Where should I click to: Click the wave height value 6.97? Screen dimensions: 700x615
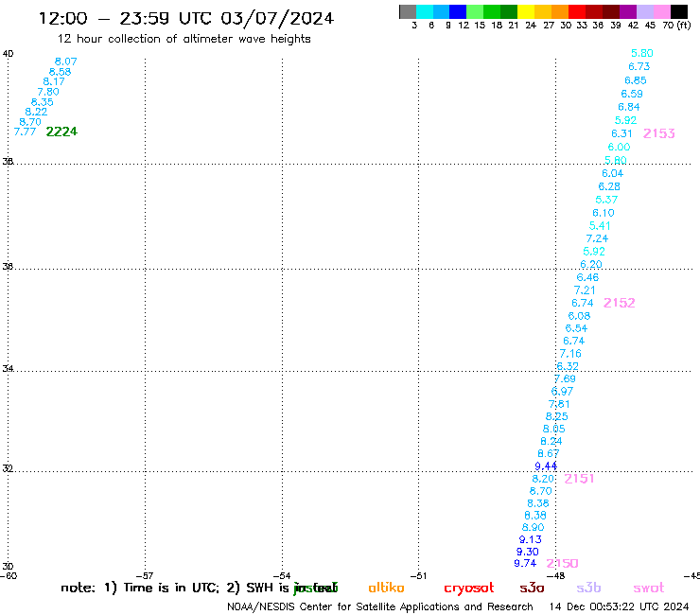click(x=563, y=392)
